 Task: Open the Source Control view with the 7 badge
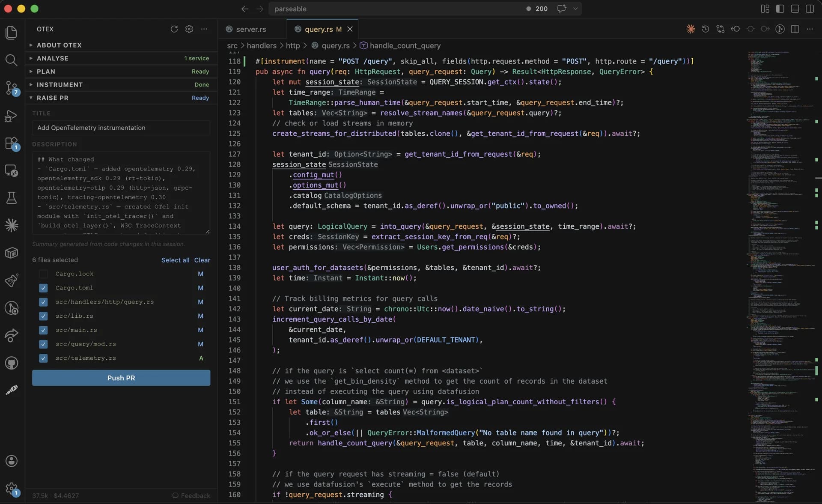coord(12,88)
